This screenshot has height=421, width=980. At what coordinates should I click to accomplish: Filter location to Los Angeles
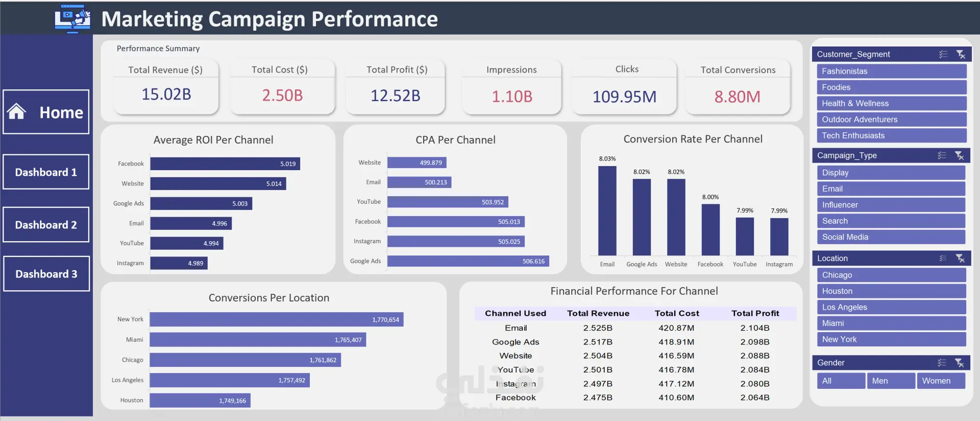click(892, 307)
